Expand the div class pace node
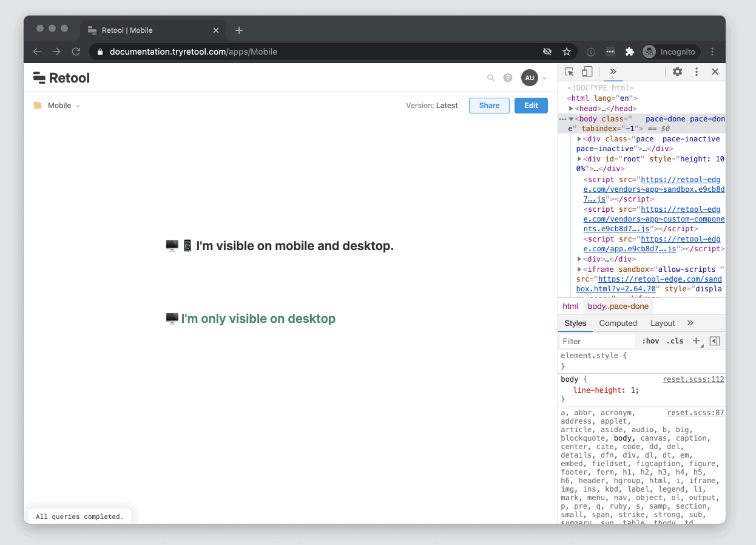 pyautogui.click(x=579, y=139)
